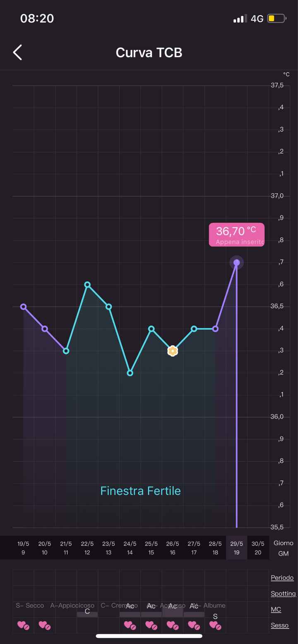
Task: Tap the pink 36,70 °C tooltip
Action: [236, 234]
